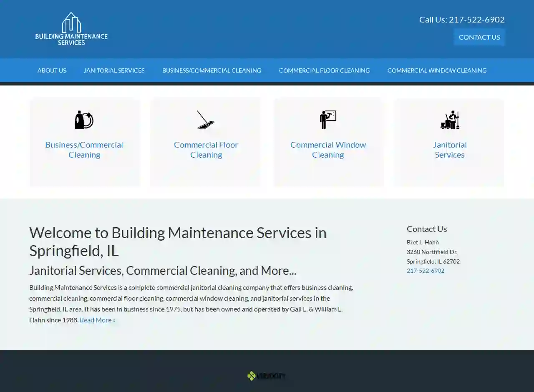This screenshot has height=392, width=534.
Task: Click the Welcome to Building Maintenance Services heading
Action: click(178, 242)
